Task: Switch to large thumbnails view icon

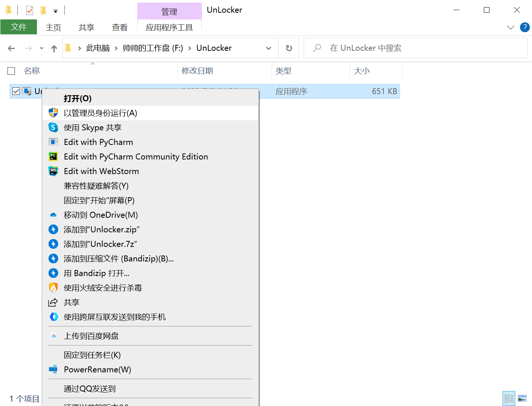Action: [522, 399]
